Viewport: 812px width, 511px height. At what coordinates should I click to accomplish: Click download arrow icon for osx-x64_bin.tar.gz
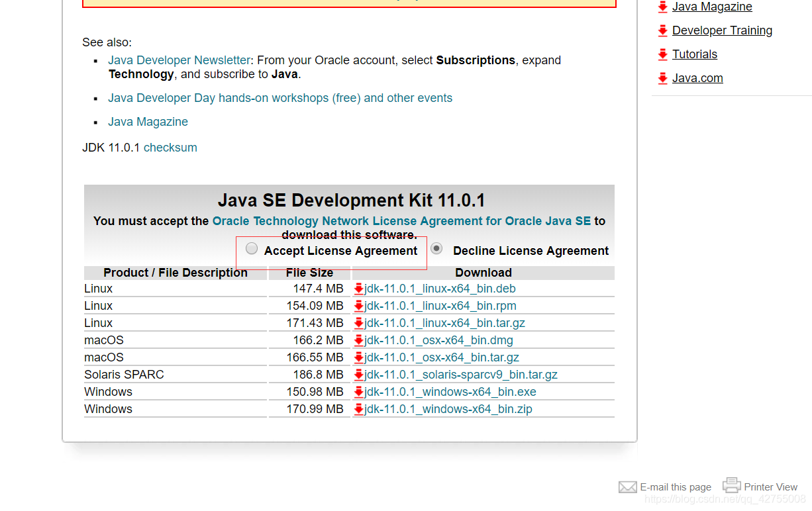point(359,357)
